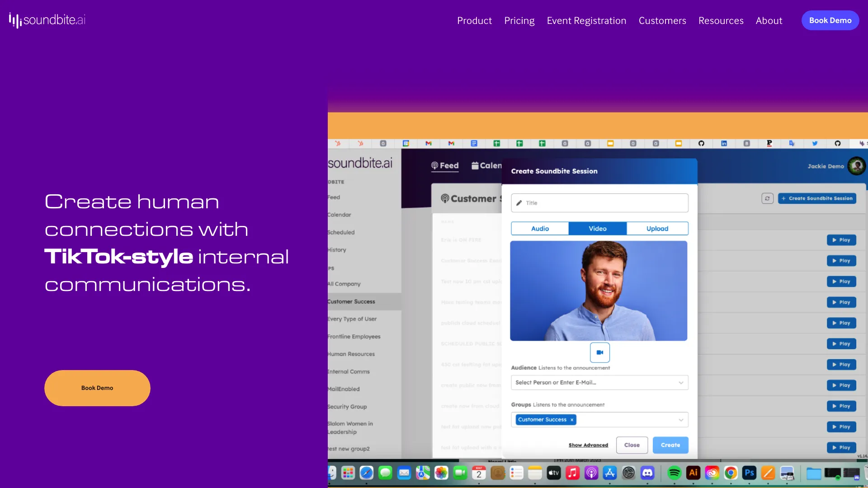Screen dimensions: 868x488
Task: Launch Podcasts from the dock
Action: [591, 473]
